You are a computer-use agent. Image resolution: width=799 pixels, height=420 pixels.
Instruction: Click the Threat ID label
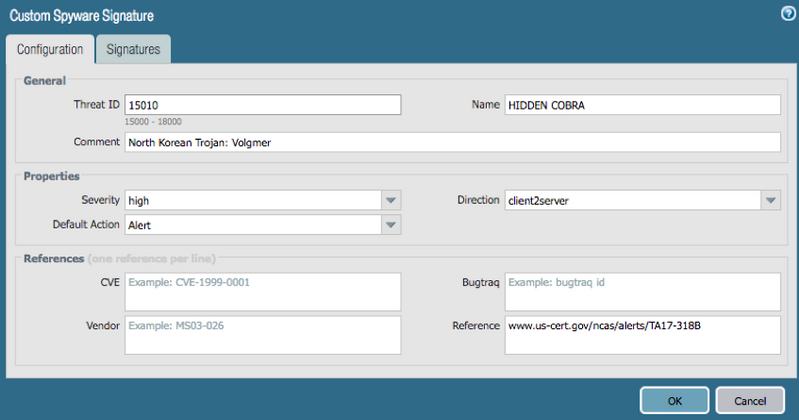point(96,104)
